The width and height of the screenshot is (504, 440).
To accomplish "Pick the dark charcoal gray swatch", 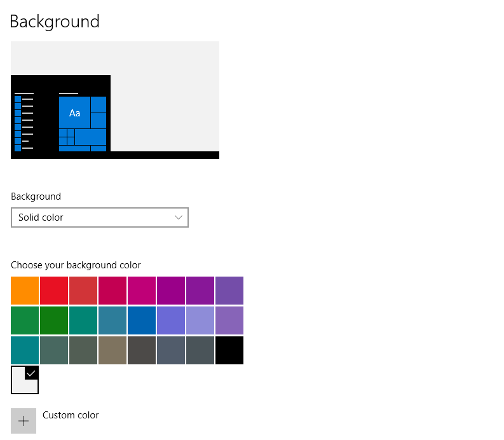I will [x=142, y=350].
